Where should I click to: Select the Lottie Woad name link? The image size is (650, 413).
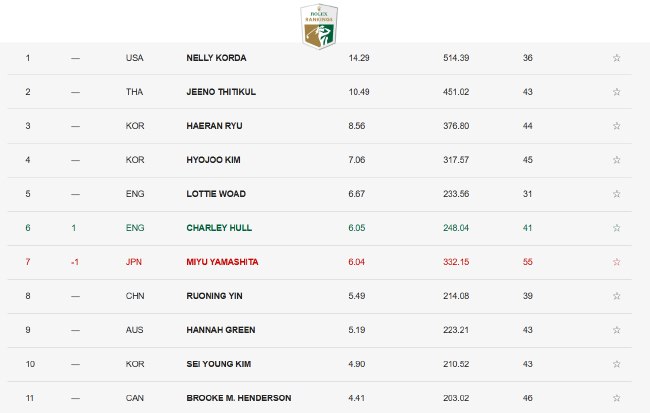tap(216, 194)
